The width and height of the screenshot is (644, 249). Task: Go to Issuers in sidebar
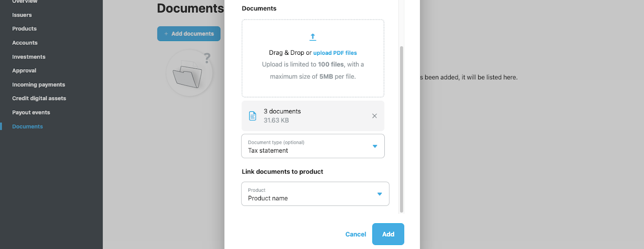(22, 15)
